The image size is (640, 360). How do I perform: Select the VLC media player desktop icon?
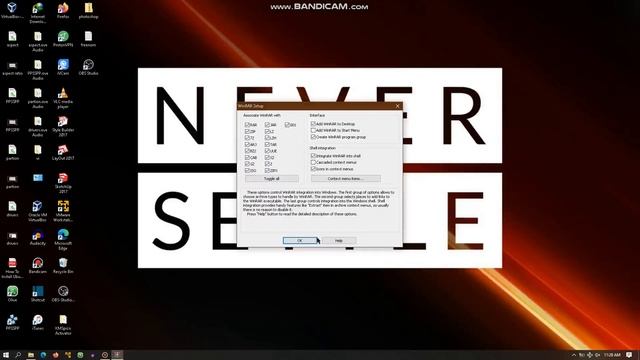click(x=63, y=98)
